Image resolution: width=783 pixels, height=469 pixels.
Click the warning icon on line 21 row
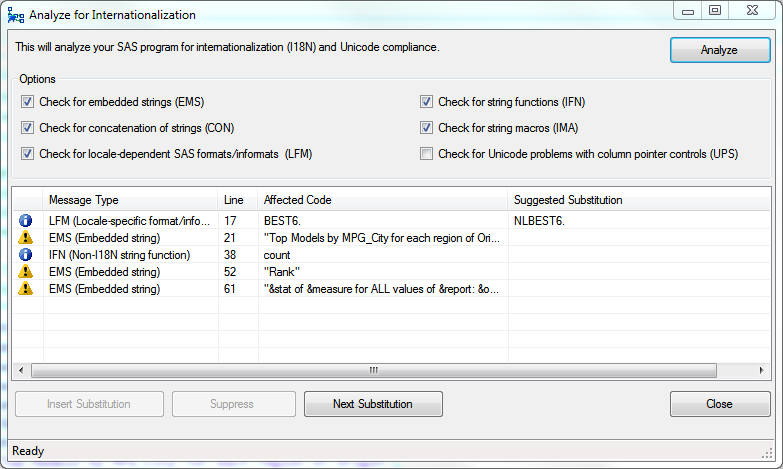coord(26,237)
